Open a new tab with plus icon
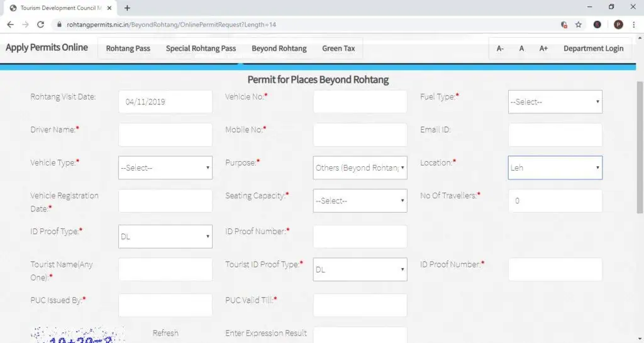 point(127,8)
